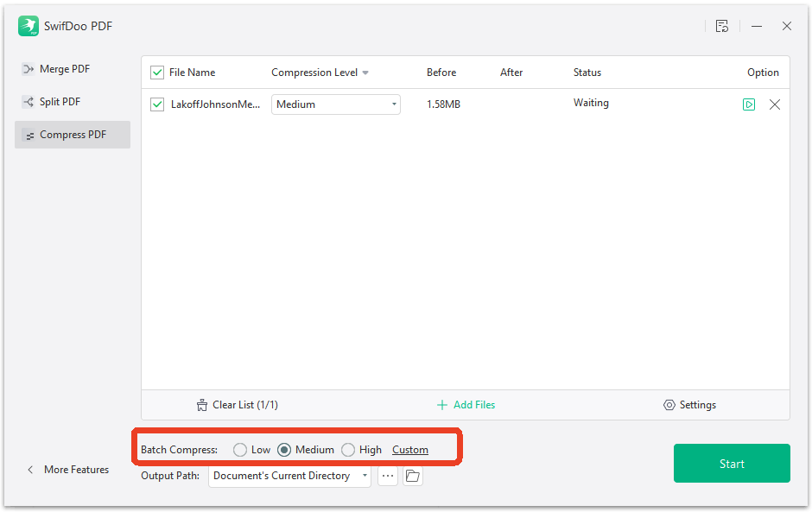The width and height of the screenshot is (812, 512).
Task: Click the Waiting status text
Action: (x=591, y=103)
